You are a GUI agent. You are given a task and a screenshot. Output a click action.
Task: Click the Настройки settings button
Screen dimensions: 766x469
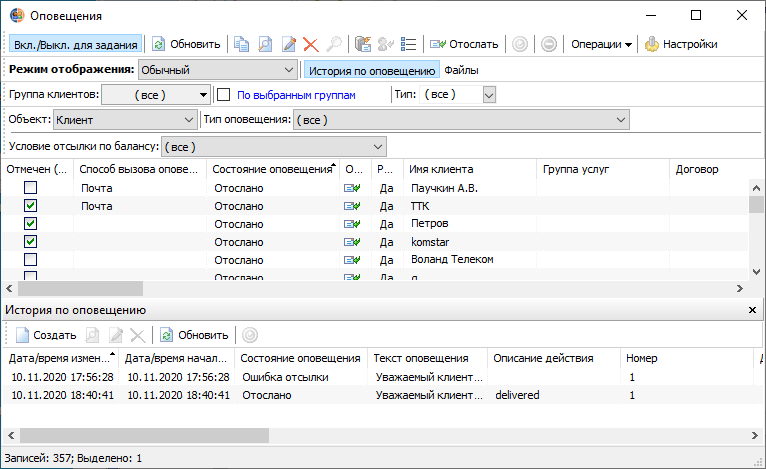[x=681, y=44]
